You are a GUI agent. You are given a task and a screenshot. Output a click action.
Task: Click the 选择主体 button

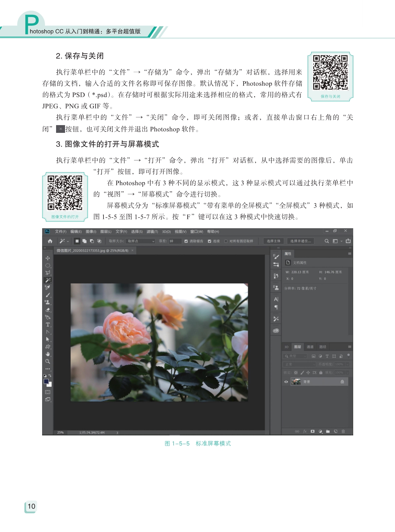tap(273, 241)
